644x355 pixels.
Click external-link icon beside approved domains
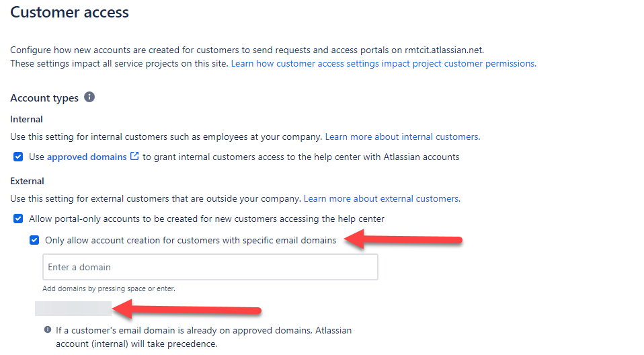point(134,156)
